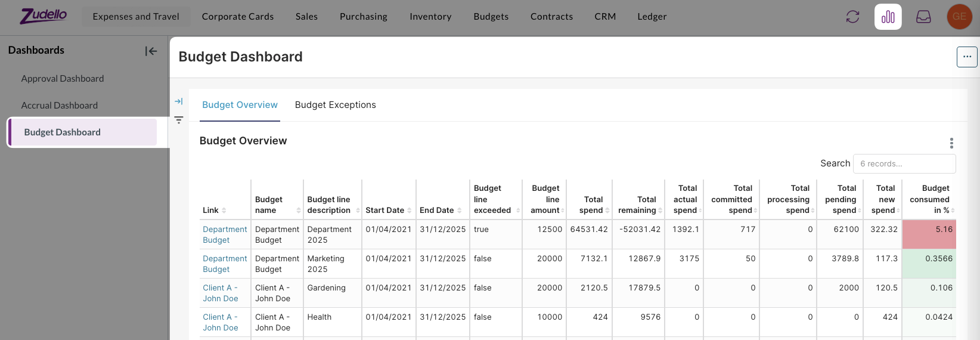This screenshot has width=980, height=340.
Task: Click the red 5.16 budget consumed cell
Action: pos(929,234)
